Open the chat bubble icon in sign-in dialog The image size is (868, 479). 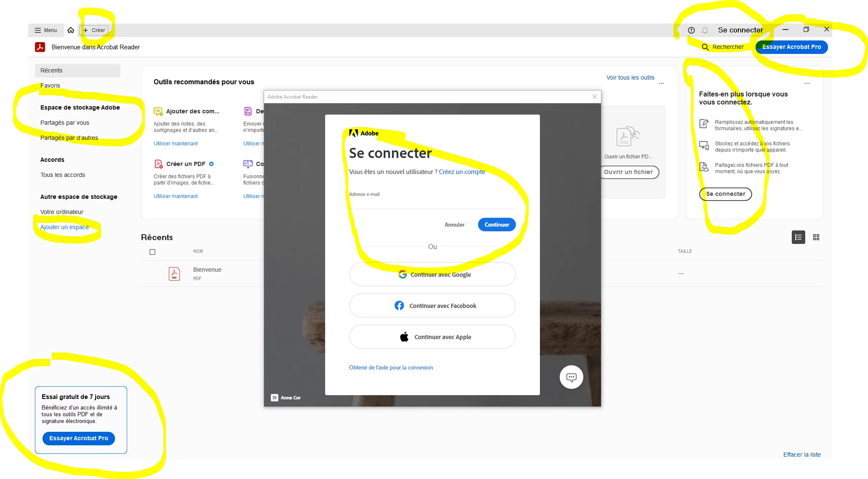coord(571,377)
